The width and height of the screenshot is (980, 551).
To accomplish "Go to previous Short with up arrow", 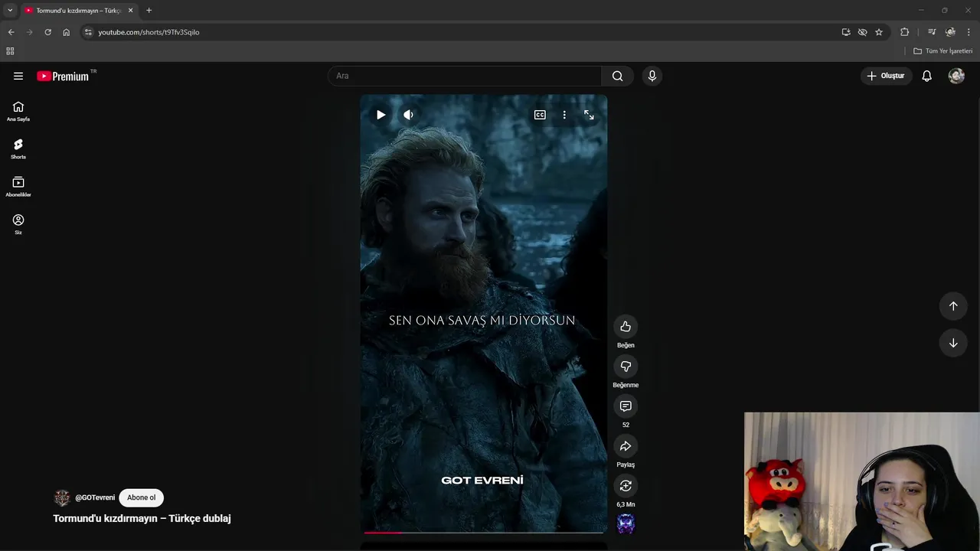I will tap(953, 306).
